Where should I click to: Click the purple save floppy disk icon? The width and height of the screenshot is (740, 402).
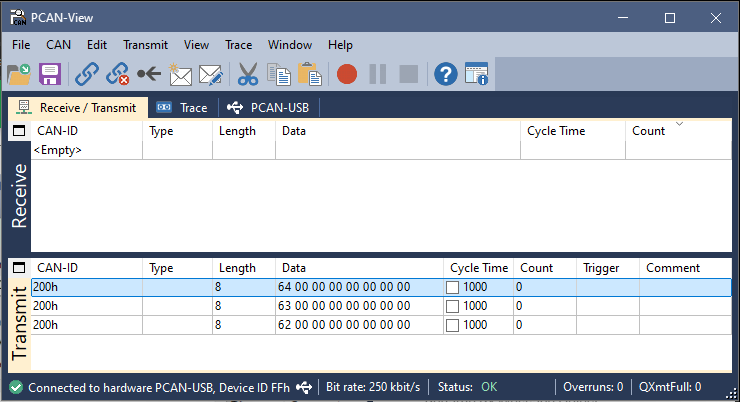pos(50,74)
